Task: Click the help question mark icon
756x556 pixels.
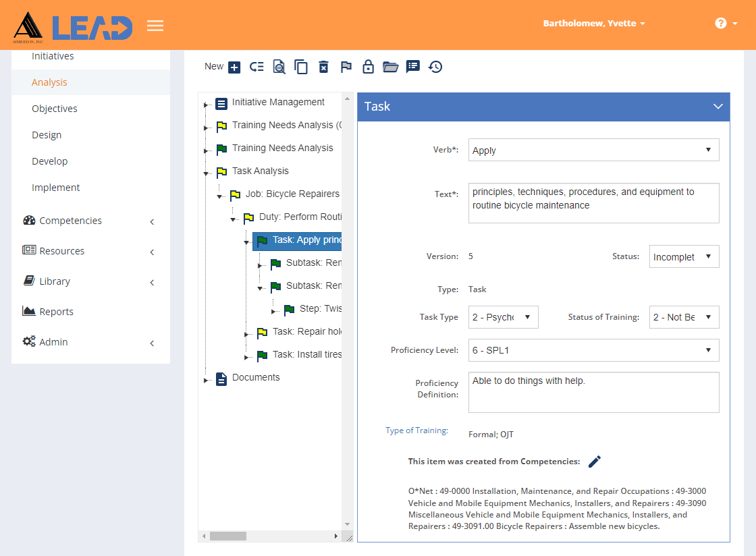Action: [x=720, y=23]
